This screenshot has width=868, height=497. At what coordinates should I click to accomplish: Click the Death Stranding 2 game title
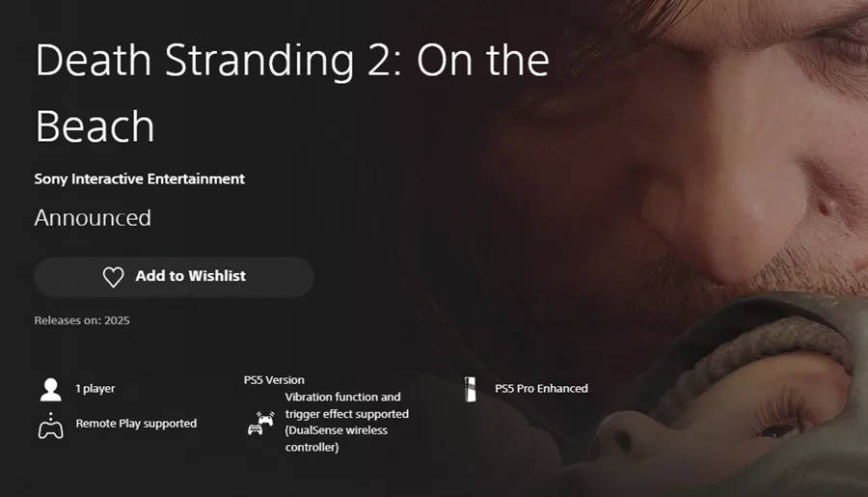point(292,93)
